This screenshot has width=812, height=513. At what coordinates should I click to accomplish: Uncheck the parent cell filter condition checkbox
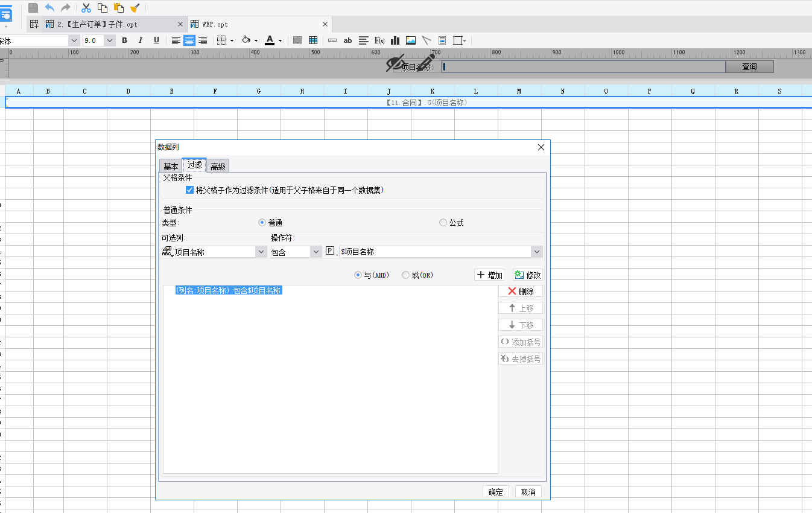[x=190, y=190]
